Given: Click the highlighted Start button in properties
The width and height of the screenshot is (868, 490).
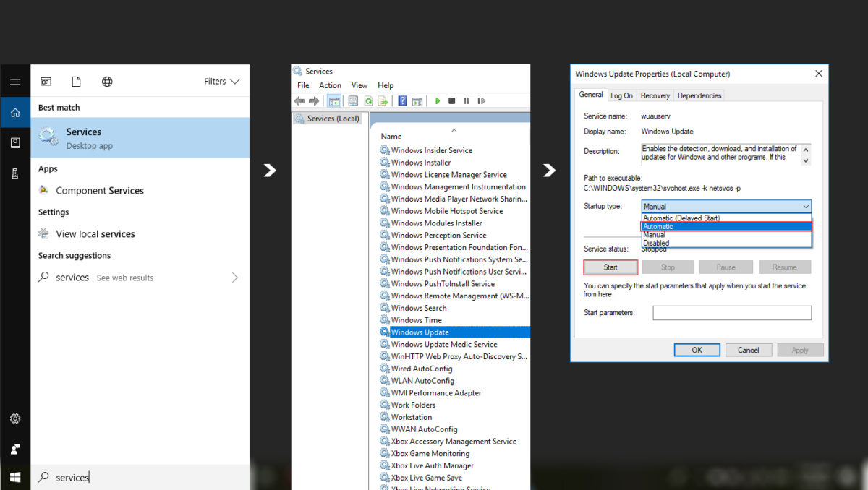Looking at the screenshot, I should click(x=610, y=267).
